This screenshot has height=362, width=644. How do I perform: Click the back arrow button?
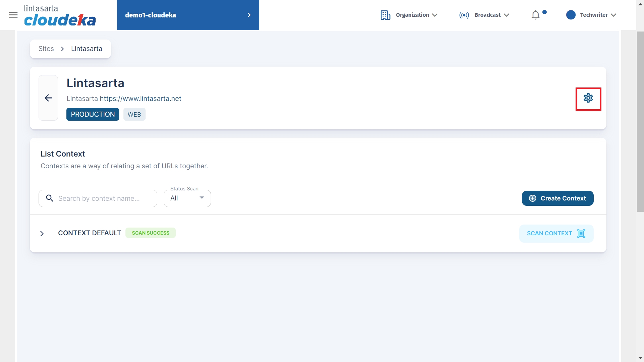pos(48,98)
